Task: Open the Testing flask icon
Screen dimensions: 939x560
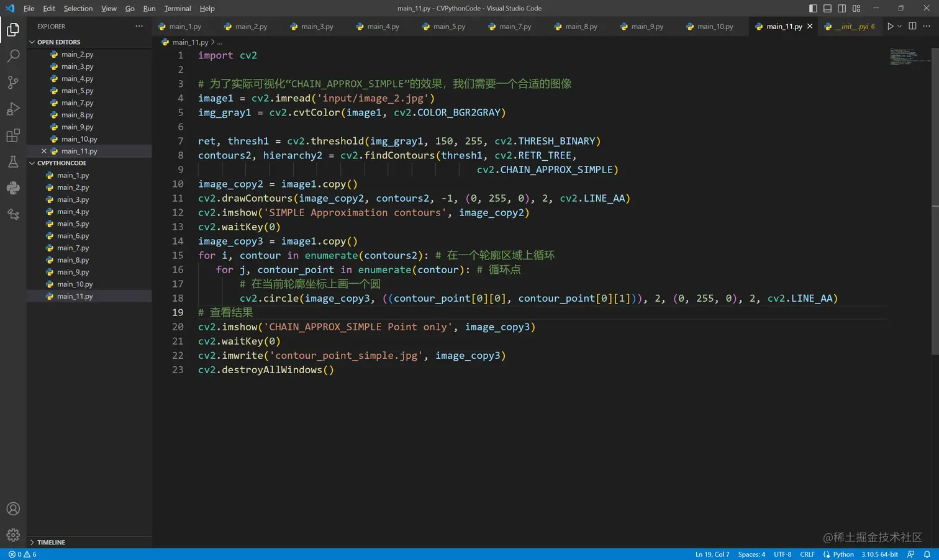Action: pyautogui.click(x=13, y=162)
